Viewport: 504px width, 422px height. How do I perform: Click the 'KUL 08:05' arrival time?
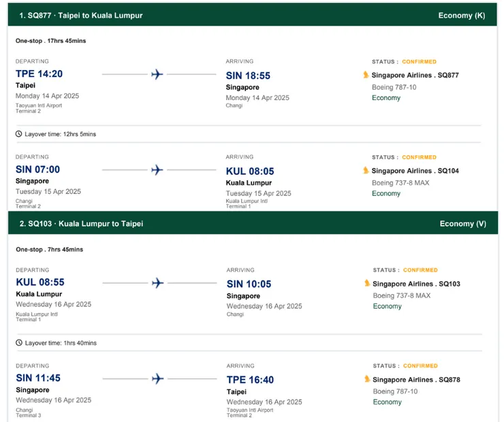(x=250, y=171)
